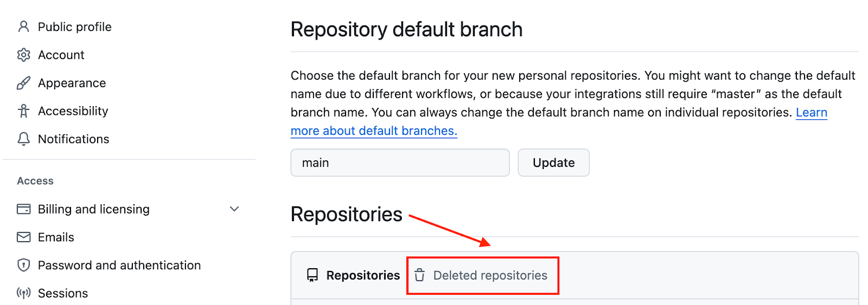Click the Appearance paintbrush icon

(x=23, y=83)
